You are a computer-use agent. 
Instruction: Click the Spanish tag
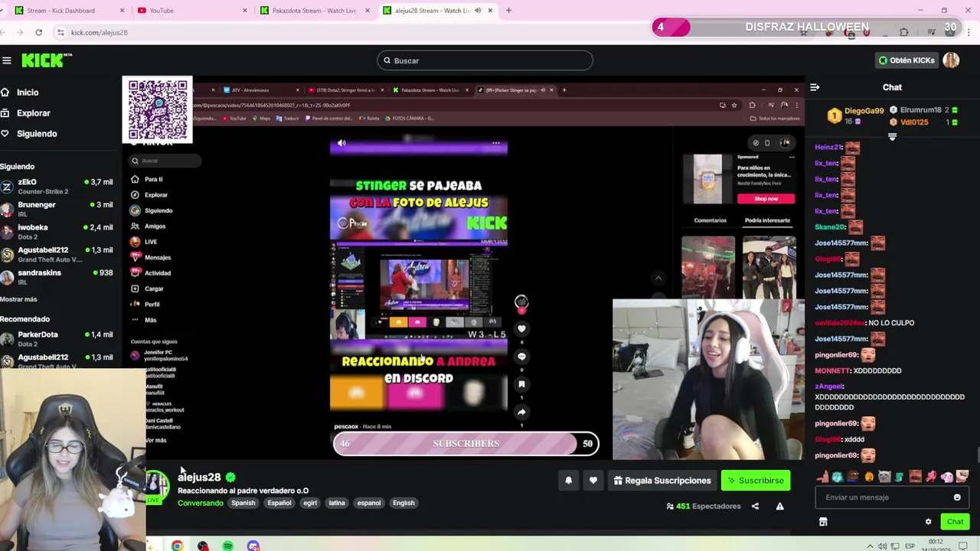coord(243,503)
